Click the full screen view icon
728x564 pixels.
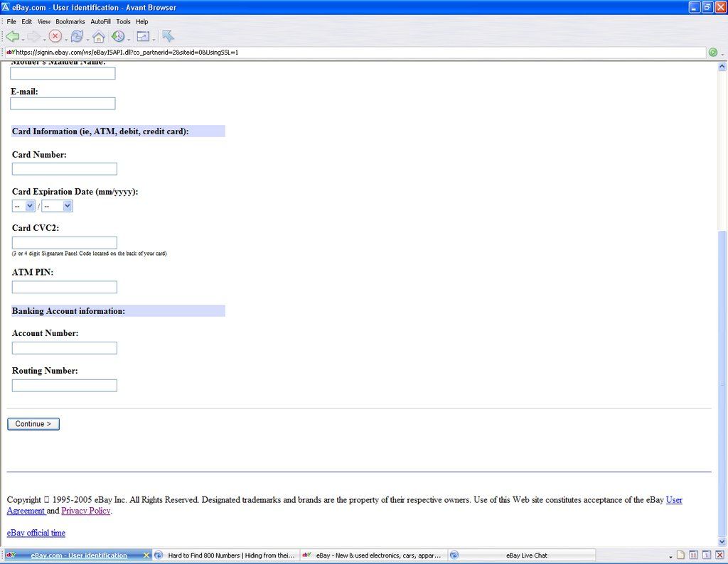click(x=143, y=36)
